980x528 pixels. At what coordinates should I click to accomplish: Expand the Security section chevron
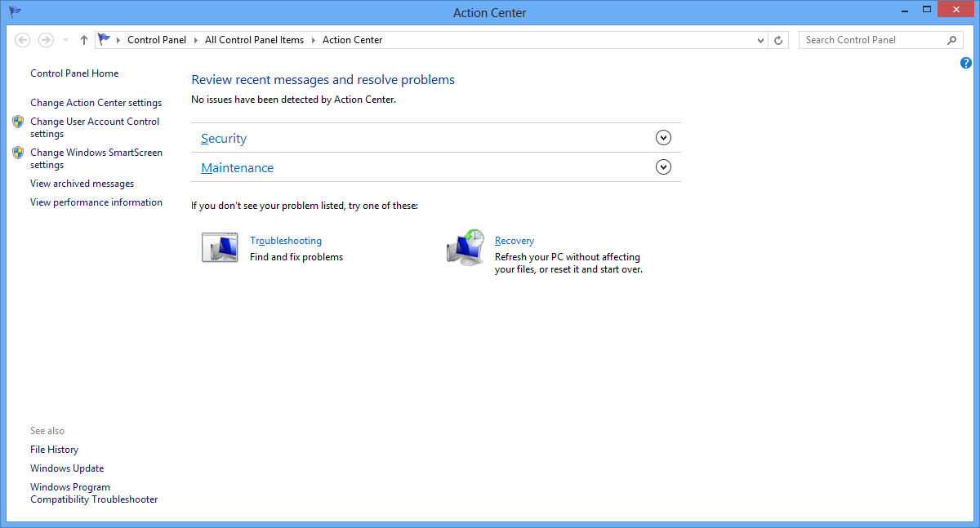[663, 138]
